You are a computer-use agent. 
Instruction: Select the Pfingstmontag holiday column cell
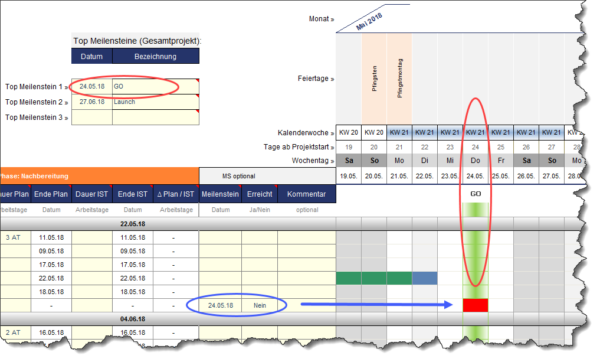point(399,78)
